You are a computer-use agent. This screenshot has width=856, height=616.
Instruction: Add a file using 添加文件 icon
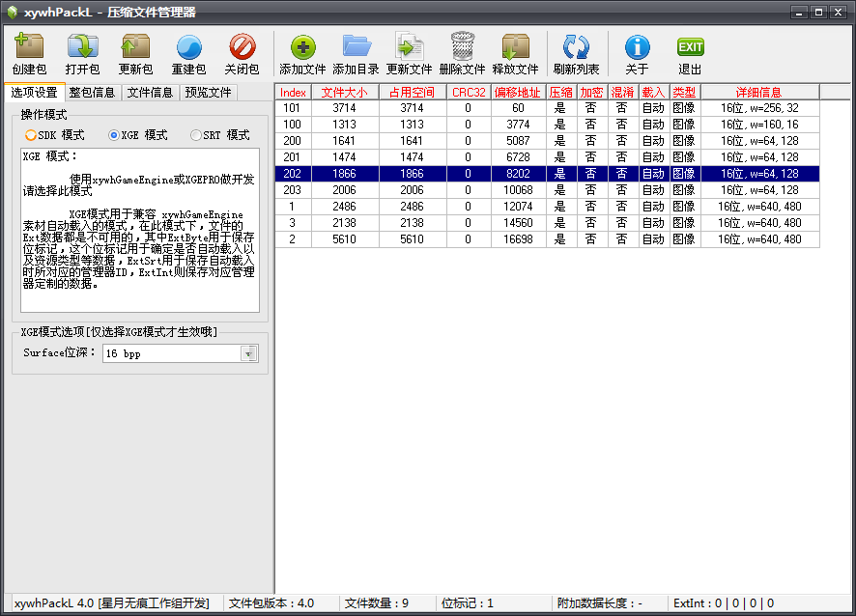(x=302, y=53)
